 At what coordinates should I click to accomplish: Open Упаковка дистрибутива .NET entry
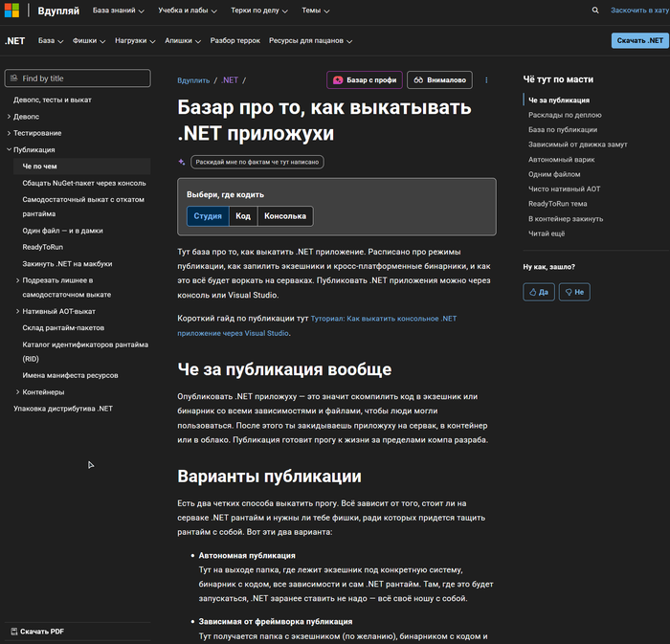(x=63, y=409)
